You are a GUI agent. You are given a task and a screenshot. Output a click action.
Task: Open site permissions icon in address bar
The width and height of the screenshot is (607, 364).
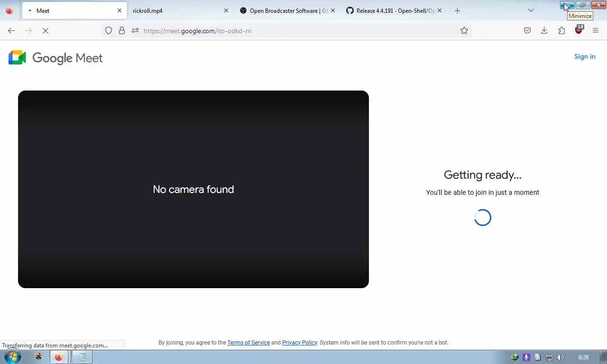pyautogui.click(x=135, y=31)
